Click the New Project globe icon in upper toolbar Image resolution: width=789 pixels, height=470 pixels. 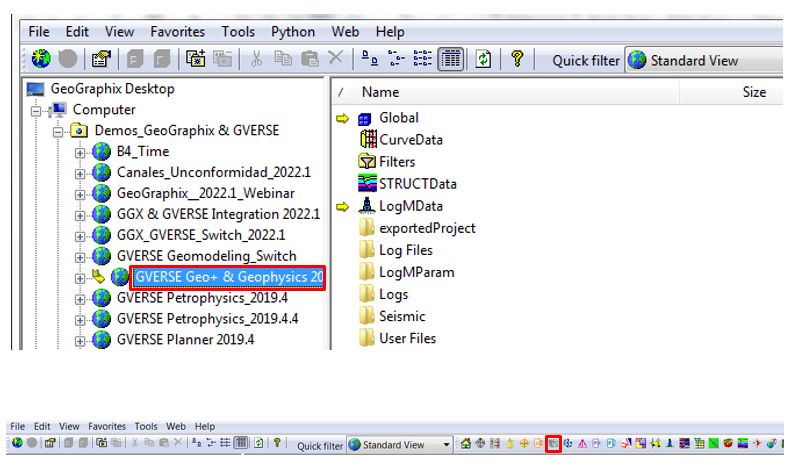click(41, 59)
